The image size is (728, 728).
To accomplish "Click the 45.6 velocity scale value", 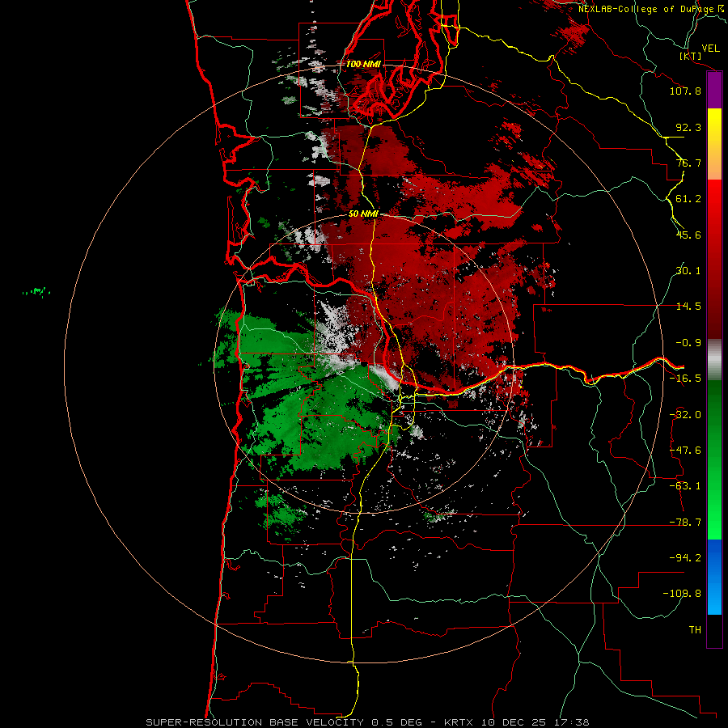I will 688,235.
